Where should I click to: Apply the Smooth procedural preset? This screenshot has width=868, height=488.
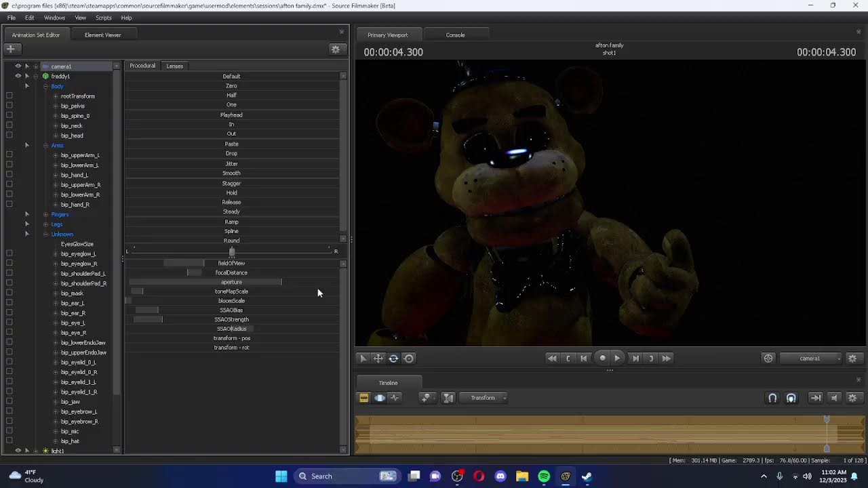tap(232, 173)
